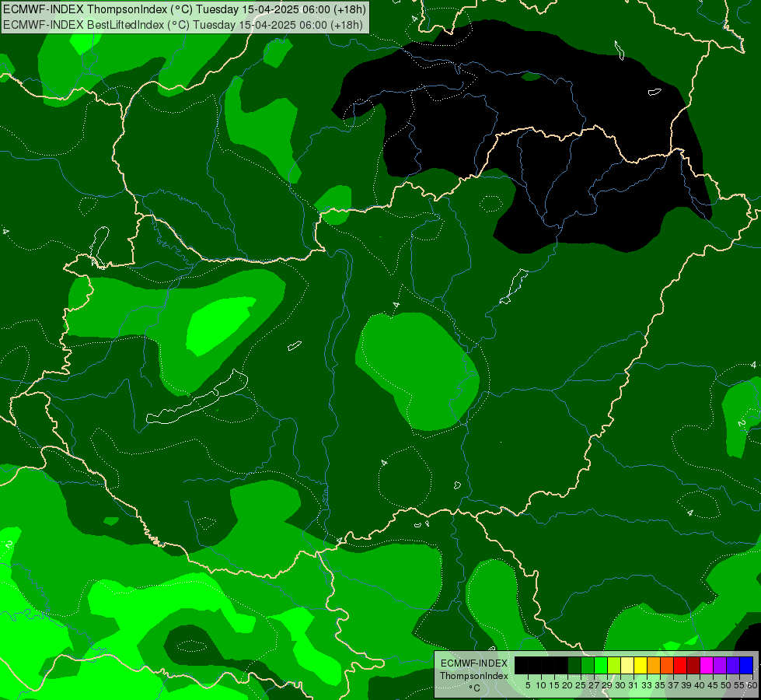Choose the pure yellow 31–33 legend swatch
The image size is (761, 700).
(x=641, y=665)
